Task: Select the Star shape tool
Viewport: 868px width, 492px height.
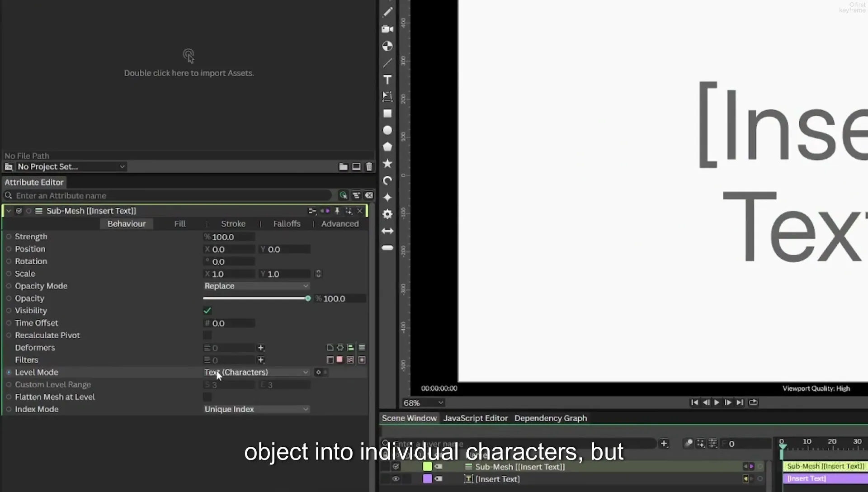Action: pos(387,164)
